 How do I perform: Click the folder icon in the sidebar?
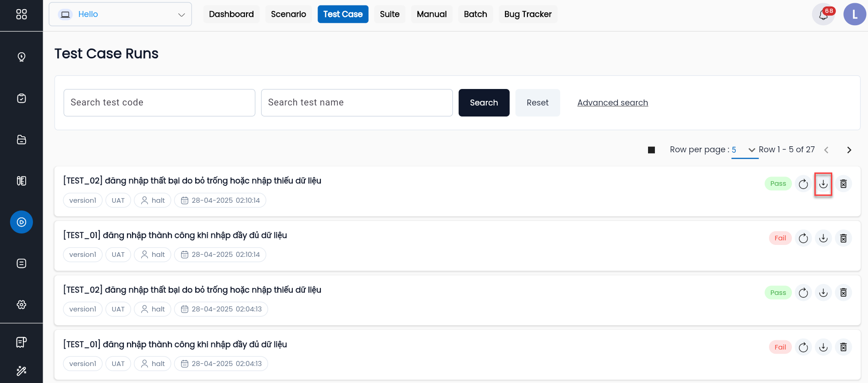(x=22, y=139)
